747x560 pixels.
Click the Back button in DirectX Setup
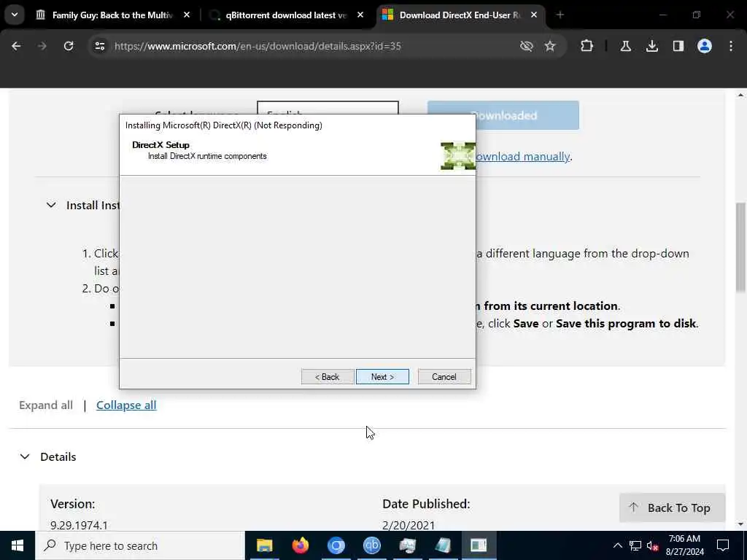click(x=328, y=377)
